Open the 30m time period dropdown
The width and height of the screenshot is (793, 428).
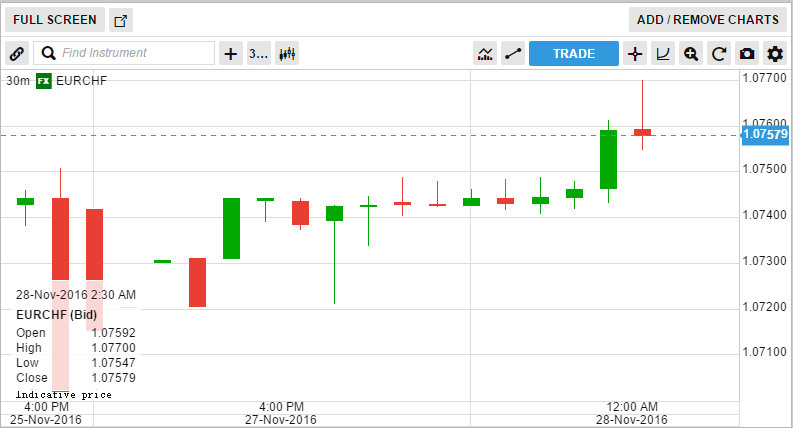tap(258, 54)
